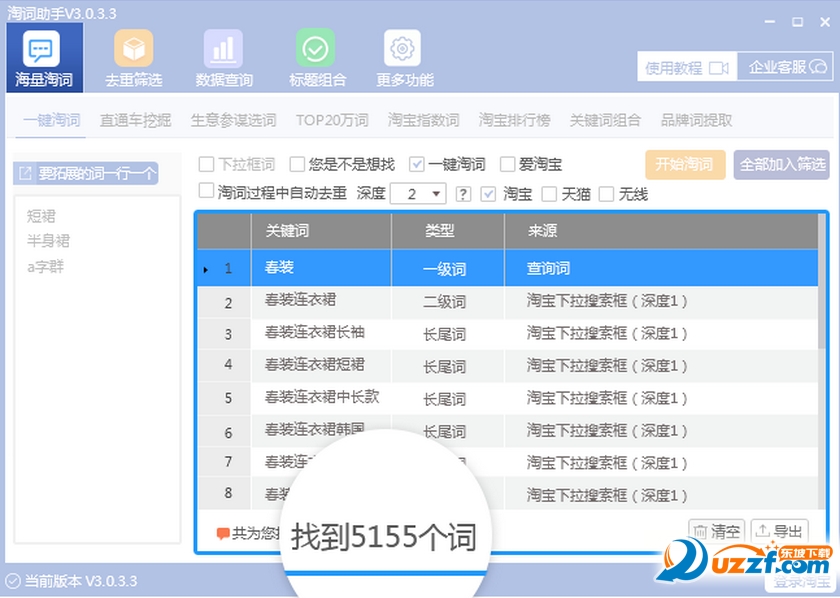
Task: Click the 开始淘词 button
Action: point(685,164)
